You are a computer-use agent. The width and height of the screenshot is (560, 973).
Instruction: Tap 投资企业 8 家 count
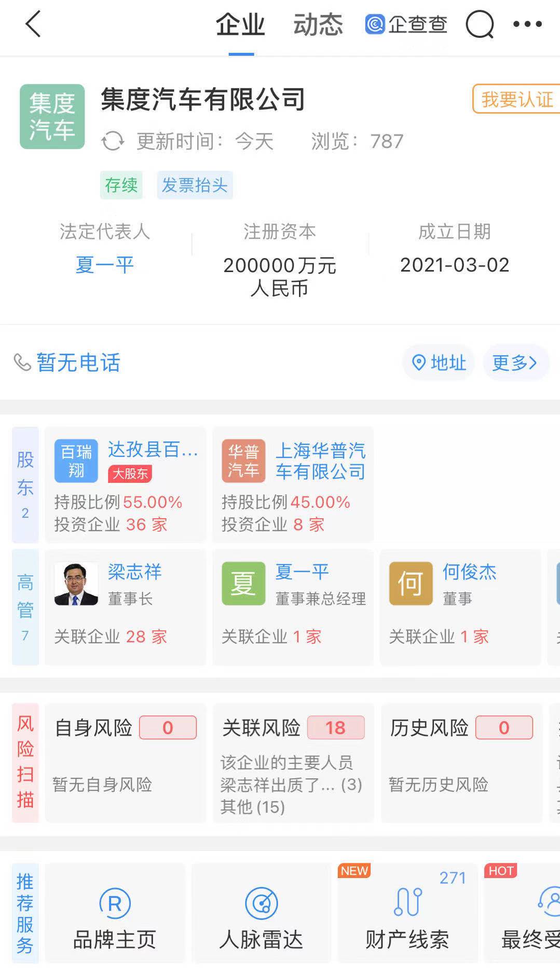tap(273, 524)
